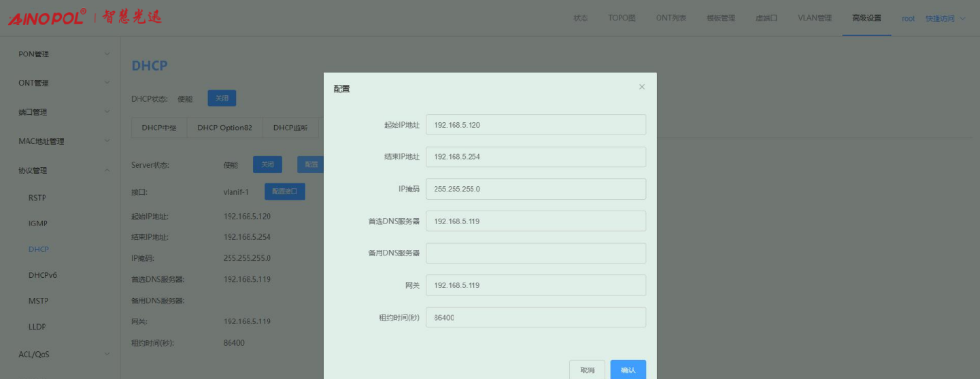Click the 起始IP地址 input field
The image size is (980, 379).
click(535, 125)
